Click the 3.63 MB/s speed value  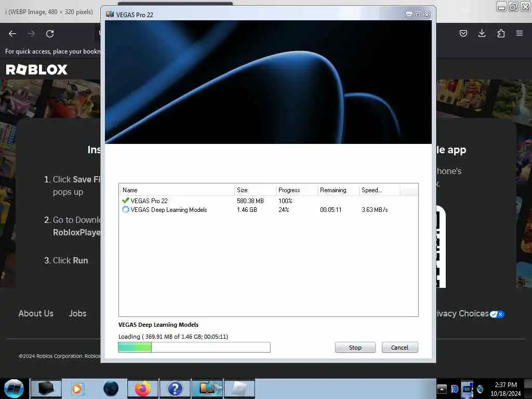pos(375,210)
